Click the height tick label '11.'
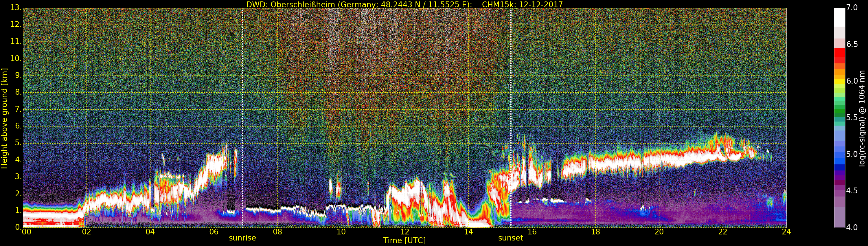 click(x=16, y=41)
